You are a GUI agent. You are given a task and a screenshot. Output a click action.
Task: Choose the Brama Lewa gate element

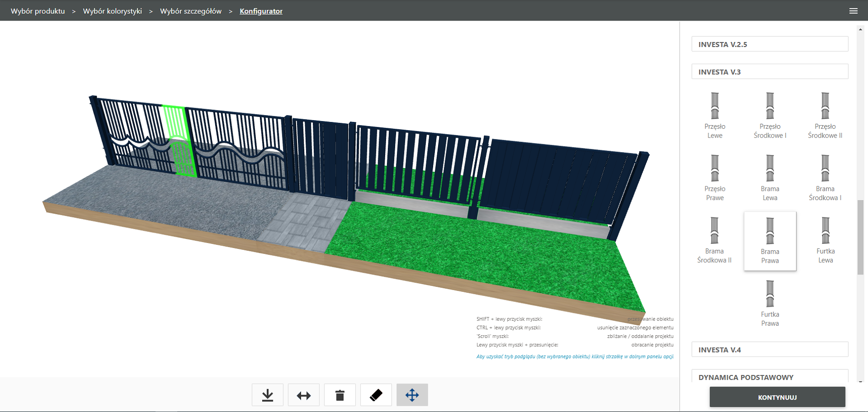(x=770, y=178)
